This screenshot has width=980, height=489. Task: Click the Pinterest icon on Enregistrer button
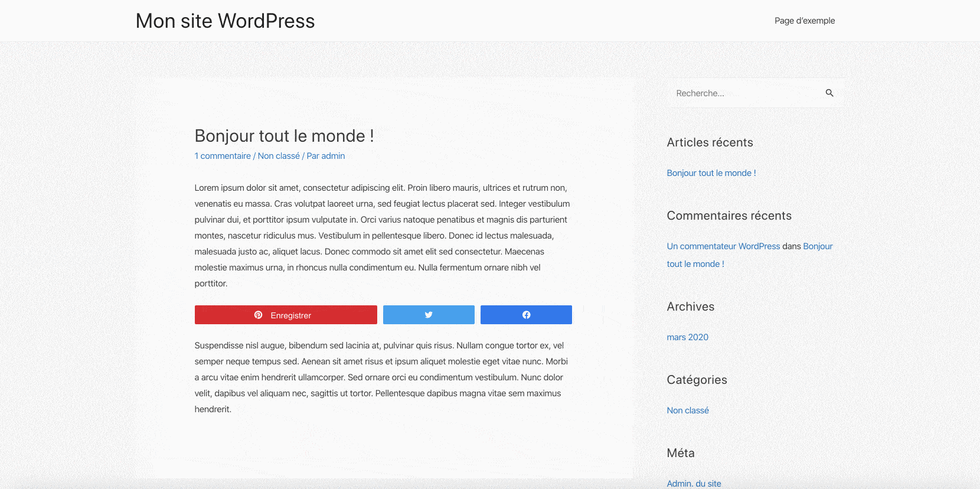(x=258, y=315)
